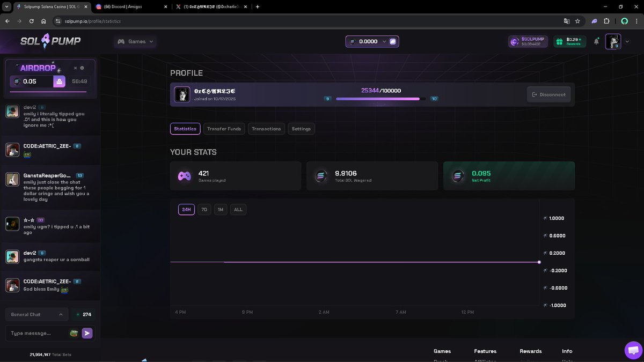Open Chrome three-dot menu
This screenshot has width=644, height=362.
click(x=636, y=21)
